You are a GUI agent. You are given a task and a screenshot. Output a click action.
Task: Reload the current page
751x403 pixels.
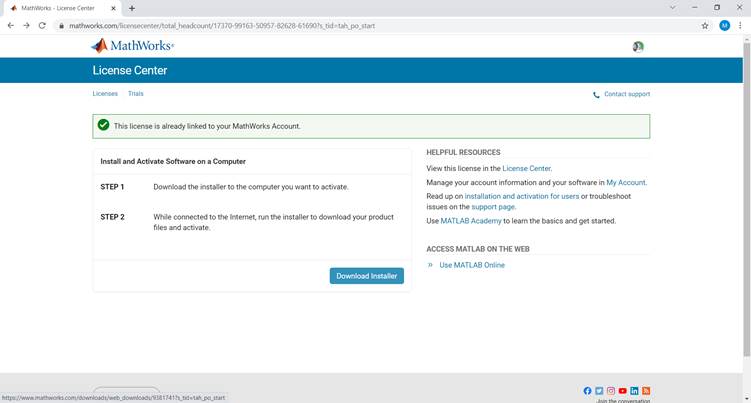(42, 25)
